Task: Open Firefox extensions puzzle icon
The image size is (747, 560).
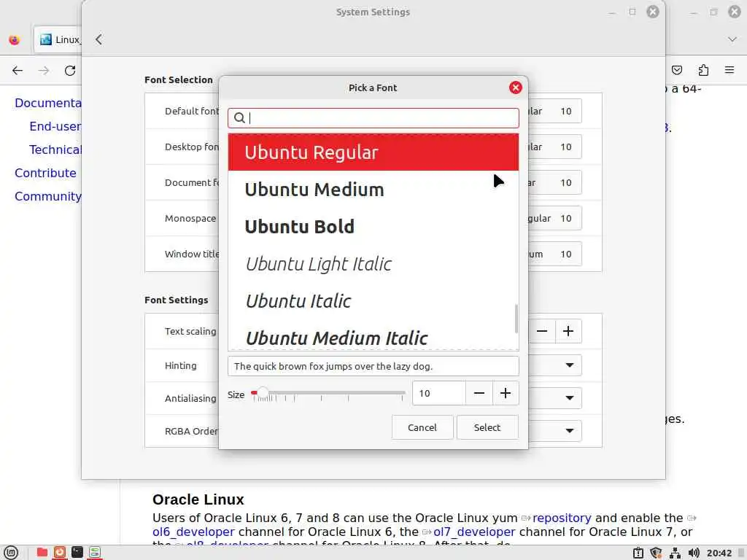Action: point(703,71)
